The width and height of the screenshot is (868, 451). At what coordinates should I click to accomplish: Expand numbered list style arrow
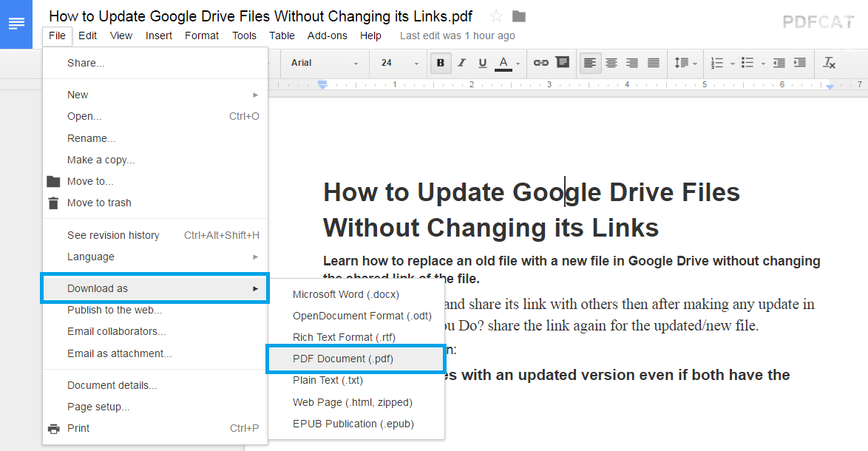(732, 64)
